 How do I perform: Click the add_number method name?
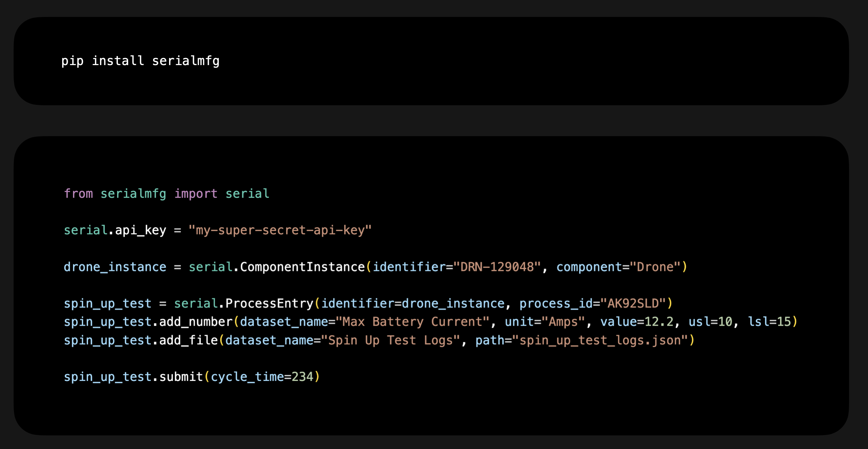(x=196, y=321)
